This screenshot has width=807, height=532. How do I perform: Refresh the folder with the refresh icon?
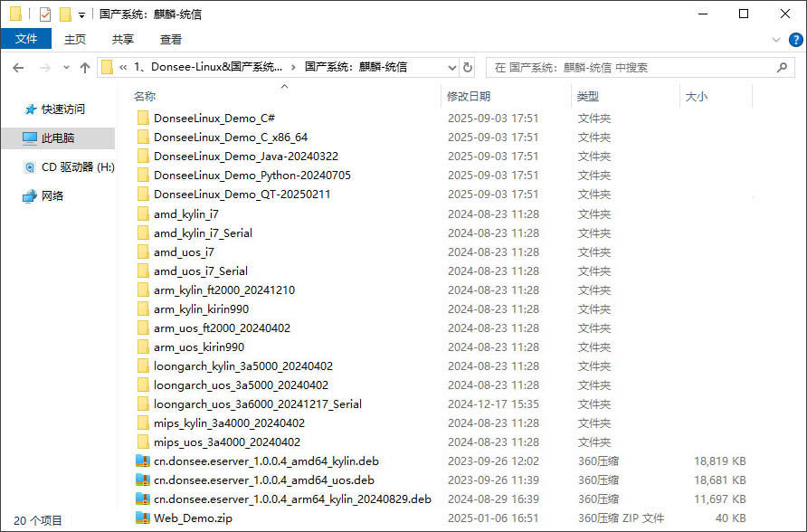pyautogui.click(x=468, y=67)
